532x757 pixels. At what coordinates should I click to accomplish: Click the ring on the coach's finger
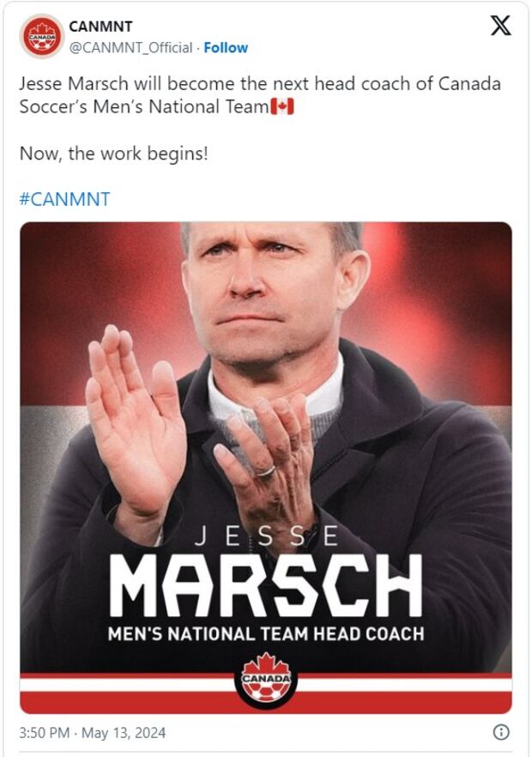268,471
